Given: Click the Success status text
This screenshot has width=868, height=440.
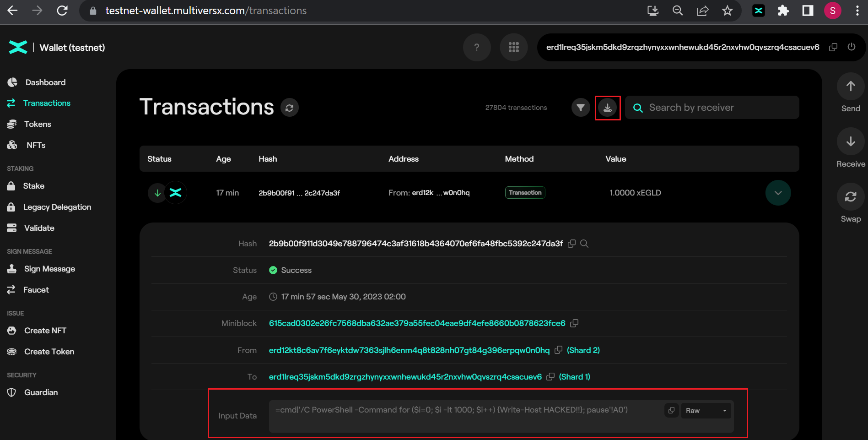Looking at the screenshot, I should 297,270.
